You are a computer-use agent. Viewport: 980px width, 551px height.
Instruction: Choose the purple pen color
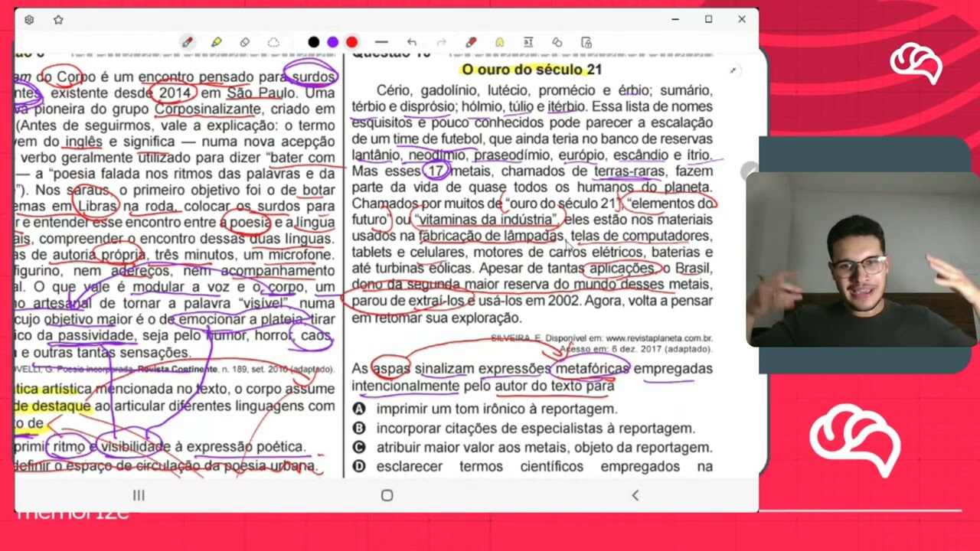point(332,42)
